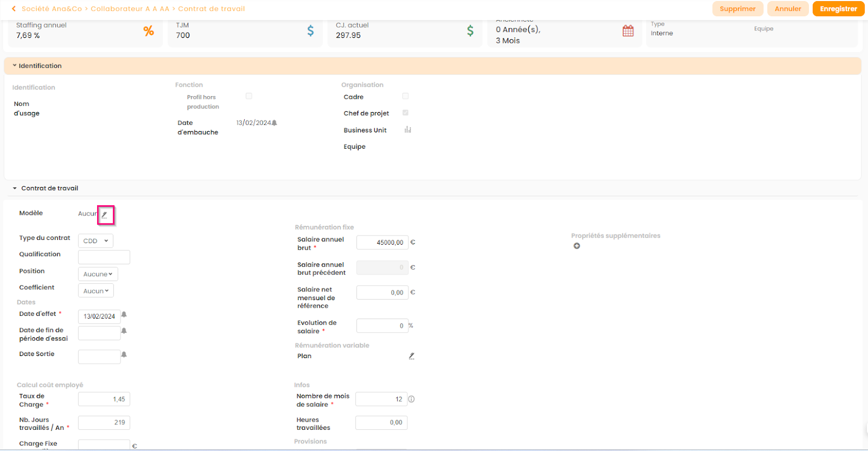Click the edit pencil next to Modèle
The height and width of the screenshot is (451, 868).
click(x=105, y=215)
